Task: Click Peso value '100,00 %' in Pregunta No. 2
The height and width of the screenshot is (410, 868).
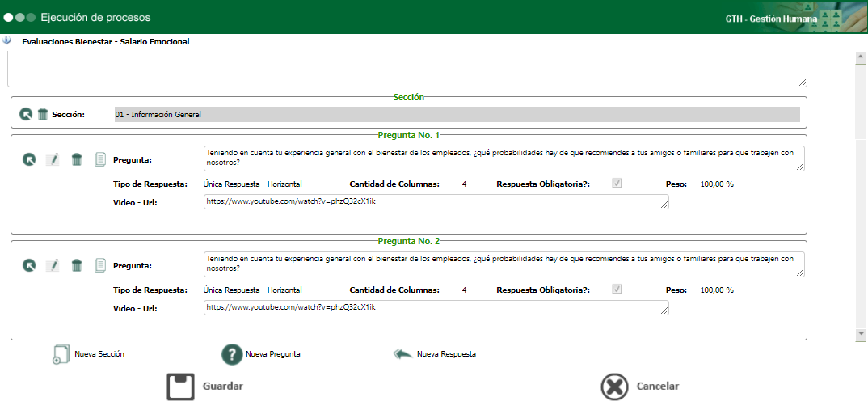Action: point(717,290)
